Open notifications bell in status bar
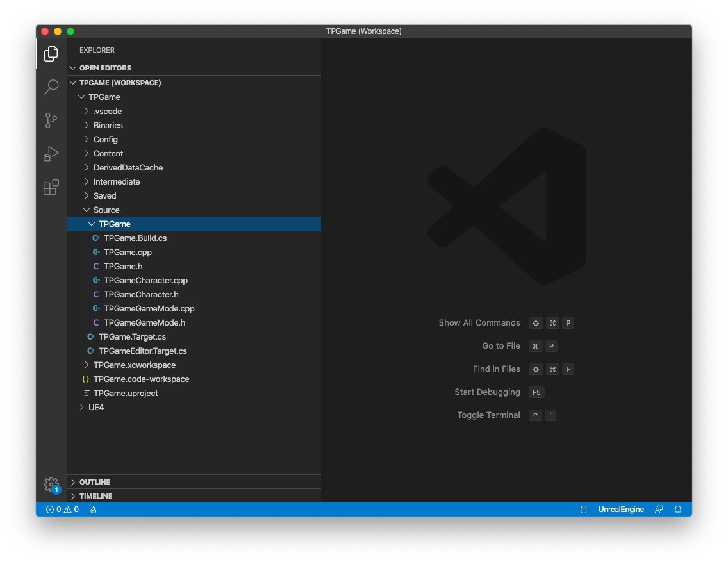Screen dimensions: 728x564 pos(678,510)
